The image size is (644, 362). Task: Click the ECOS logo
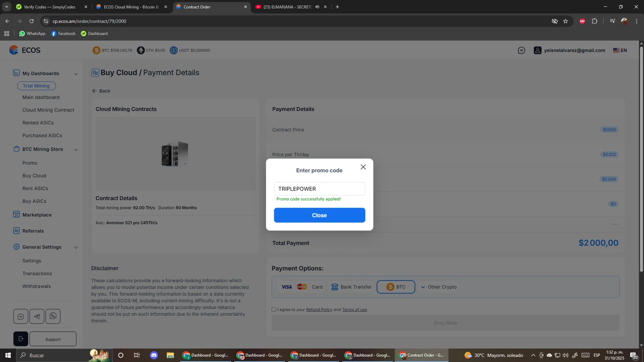point(25,50)
